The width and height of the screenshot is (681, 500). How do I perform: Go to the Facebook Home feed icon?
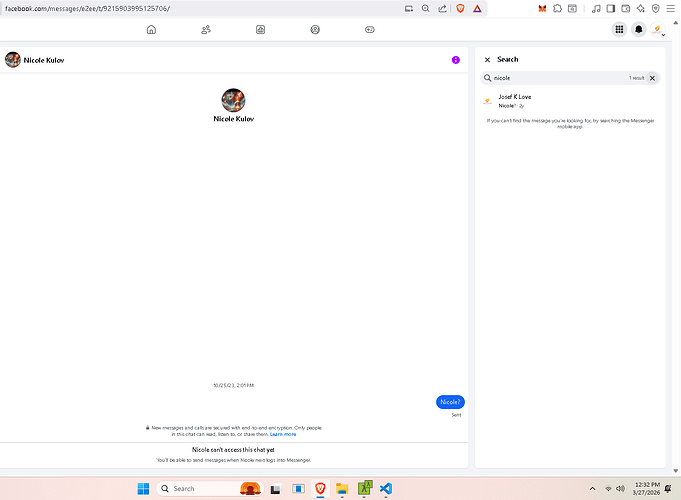pos(151,30)
